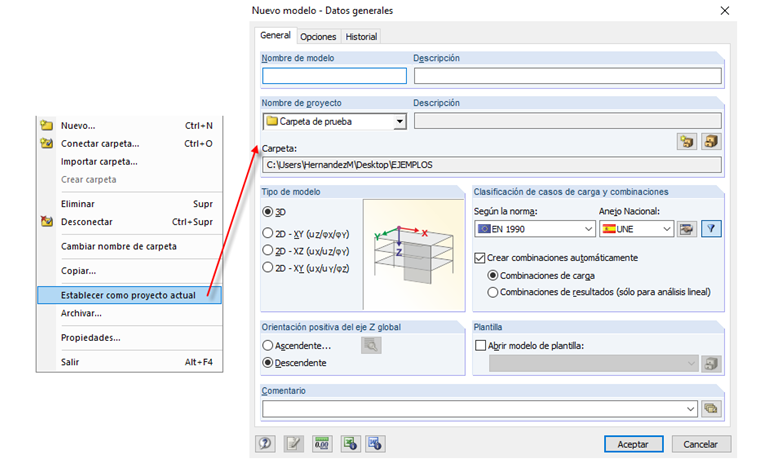The width and height of the screenshot is (760, 459).
Task: Click the filter funnel icon button
Action: click(711, 229)
